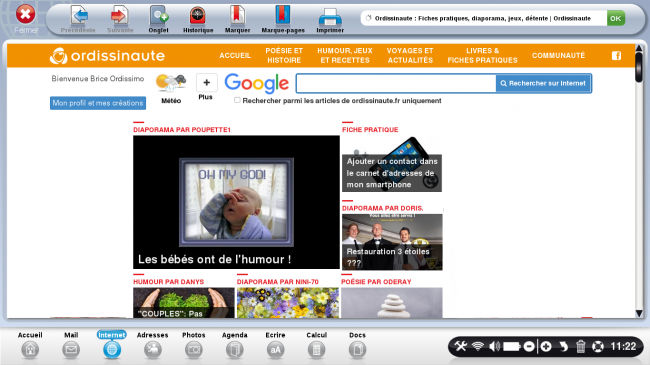650x365 pixels.
Task: Click the volume speaker icon
Action: (494, 346)
